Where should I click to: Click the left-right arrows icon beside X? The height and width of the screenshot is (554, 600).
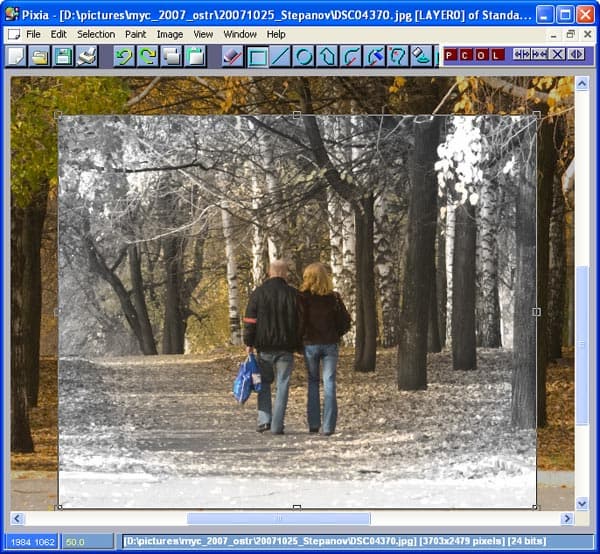pyautogui.click(x=576, y=54)
